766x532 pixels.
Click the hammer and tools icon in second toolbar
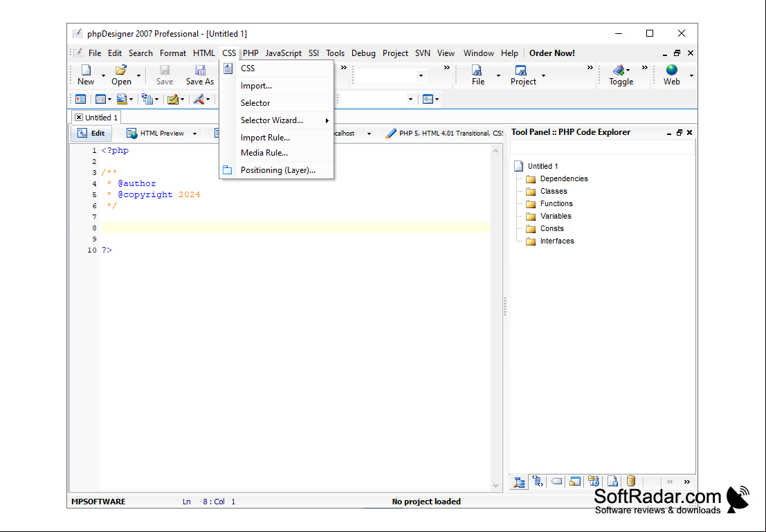[x=199, y=99]
